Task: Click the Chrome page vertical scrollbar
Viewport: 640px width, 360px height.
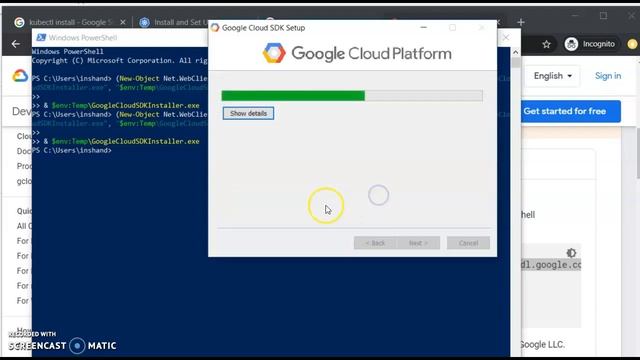Action: [x=638, y=153]
